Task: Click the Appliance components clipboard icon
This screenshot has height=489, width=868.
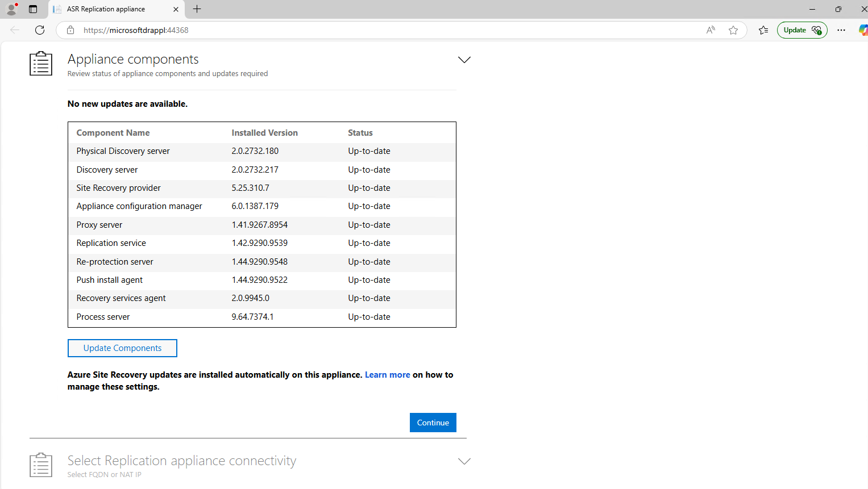Action: coord(41,63)
